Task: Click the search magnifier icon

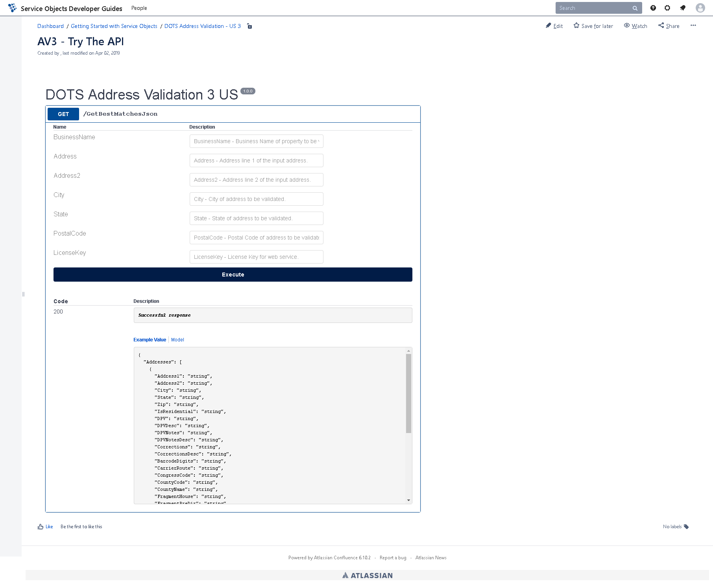Action: 635,8
